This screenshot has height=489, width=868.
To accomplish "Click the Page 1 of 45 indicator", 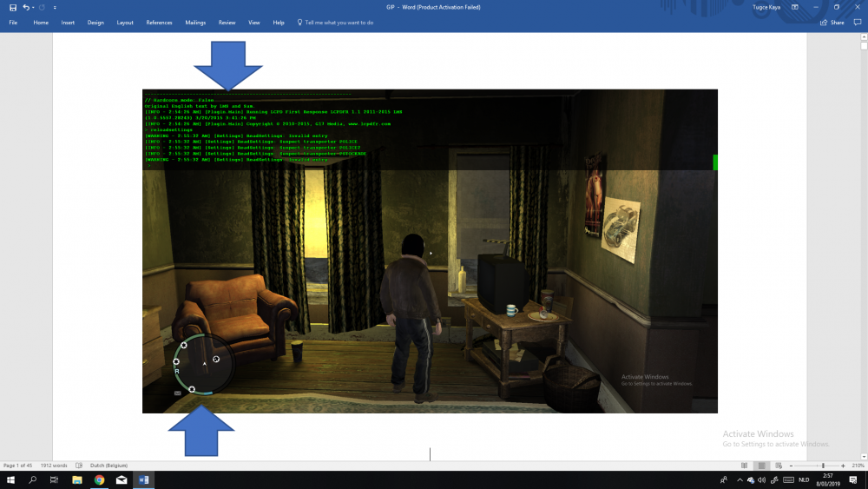I will coord(17,466).
